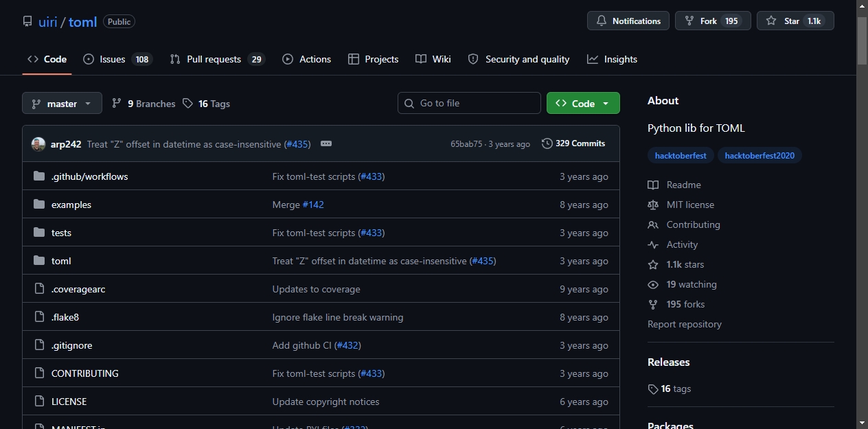The height and width of the screenshot is (429, 868).
Task: Open #432 link in .gitignore row
Action: point(347,345)
